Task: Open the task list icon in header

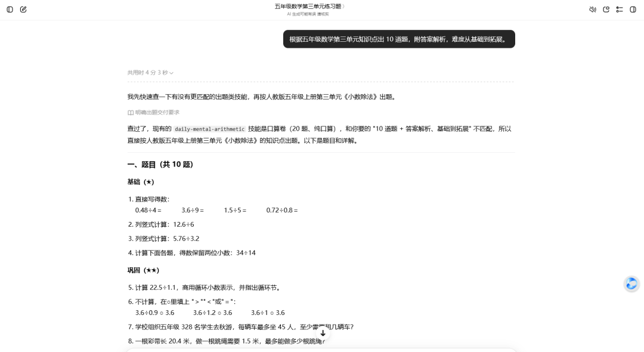Action: [x=620, y=10]
